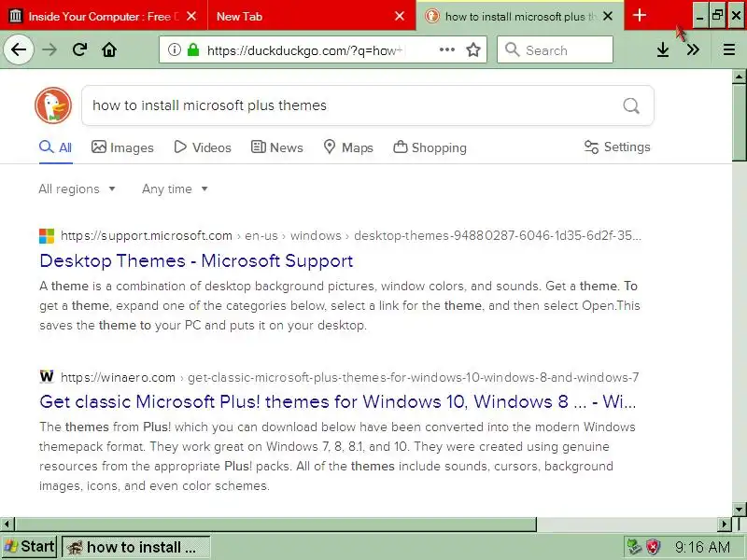Click the toolbar Search box
The height and width of the screenshot is (560, 747).
point(555,49)
